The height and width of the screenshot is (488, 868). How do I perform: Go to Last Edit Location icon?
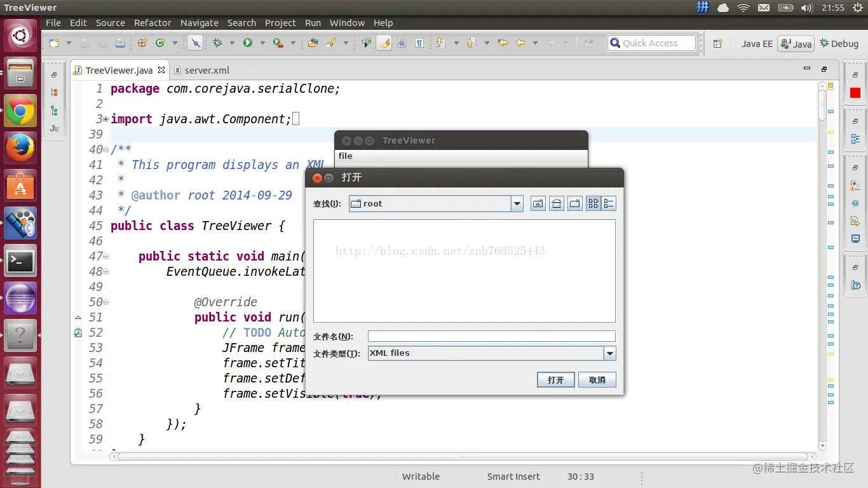[503, 43]
